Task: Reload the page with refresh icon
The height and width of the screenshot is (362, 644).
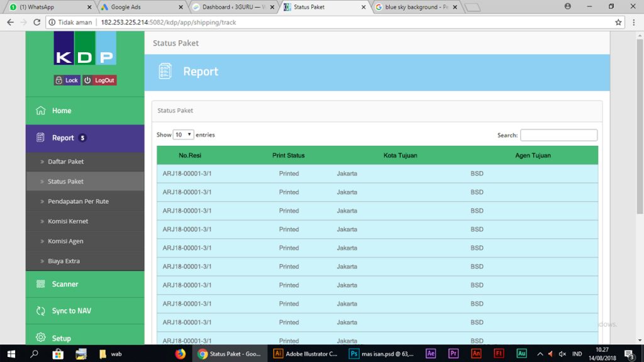Action: pyautogui.click(x=36, y=22)
